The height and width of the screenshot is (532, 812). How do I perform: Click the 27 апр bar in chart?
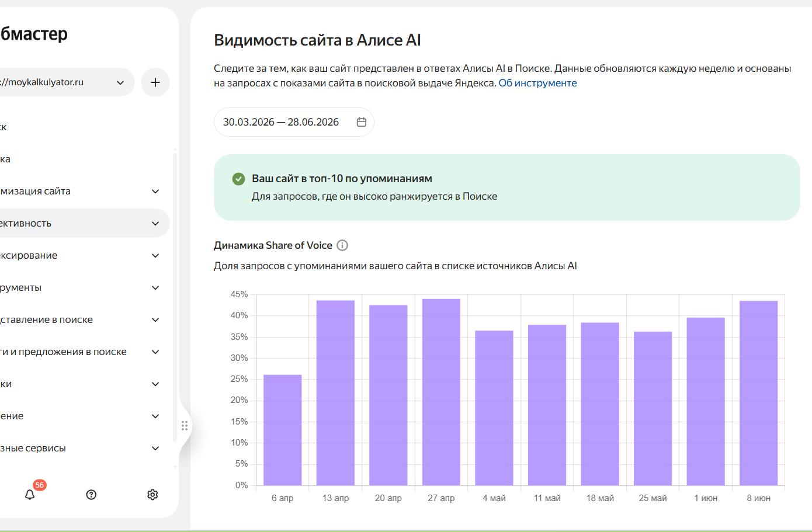click(441, 392)
